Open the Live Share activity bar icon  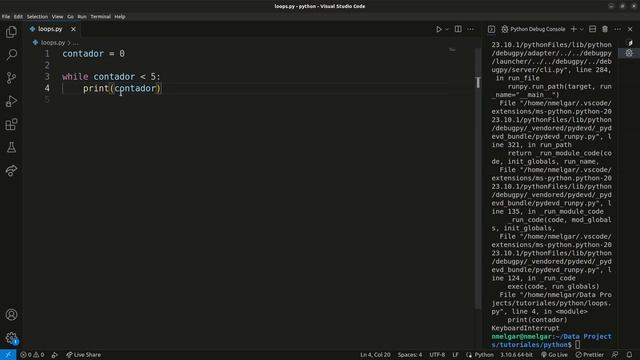pos(11,171)
